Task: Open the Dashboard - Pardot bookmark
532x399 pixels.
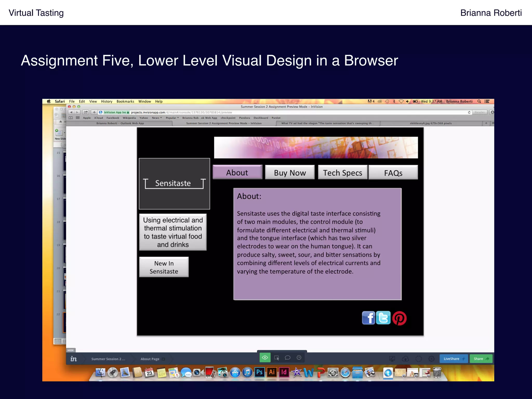Action: tap(267, 118)
